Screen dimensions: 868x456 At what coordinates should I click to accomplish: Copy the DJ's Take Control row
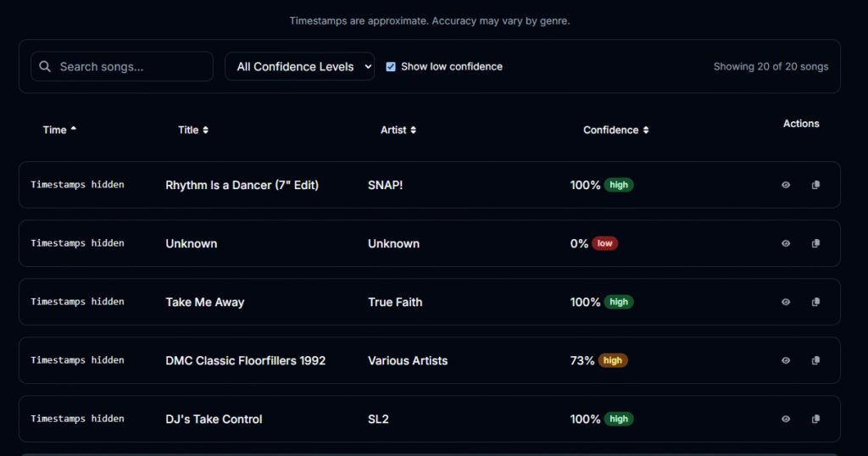815,419
